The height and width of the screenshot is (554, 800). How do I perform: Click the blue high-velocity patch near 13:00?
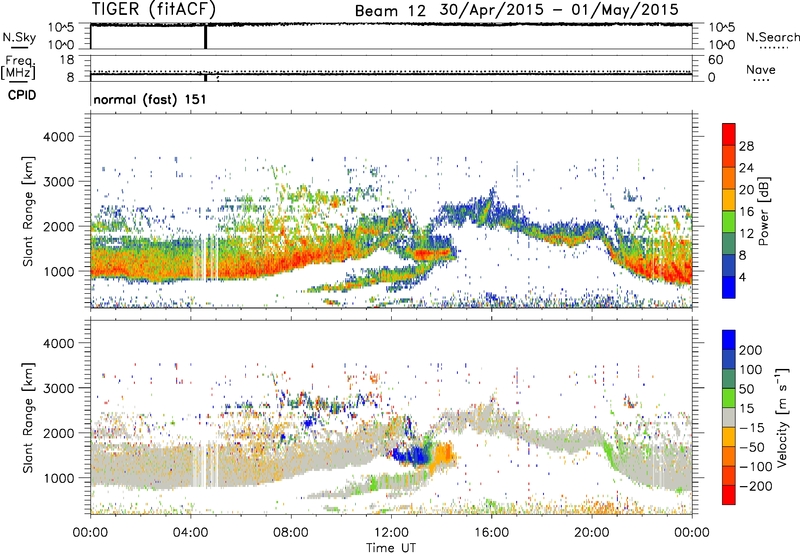[x=413, y=454]
